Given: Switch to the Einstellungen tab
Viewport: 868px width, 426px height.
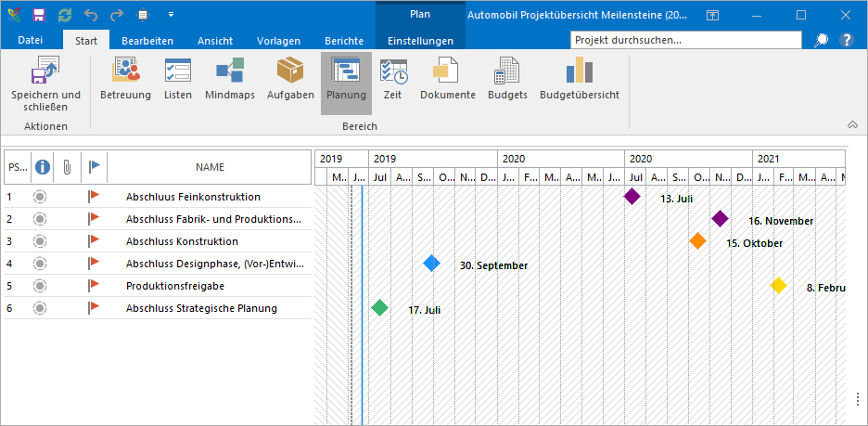Looking at the screenshot, I should click(420, 41).
